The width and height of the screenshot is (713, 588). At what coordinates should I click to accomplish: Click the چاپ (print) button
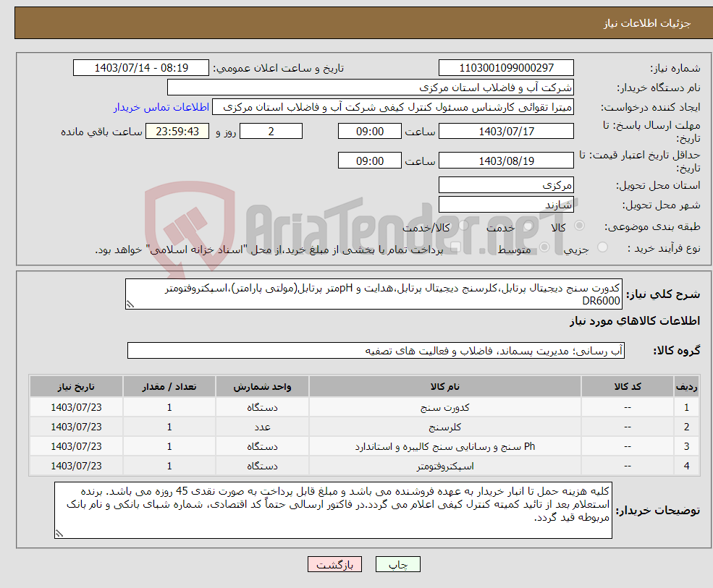pos(398,564)
